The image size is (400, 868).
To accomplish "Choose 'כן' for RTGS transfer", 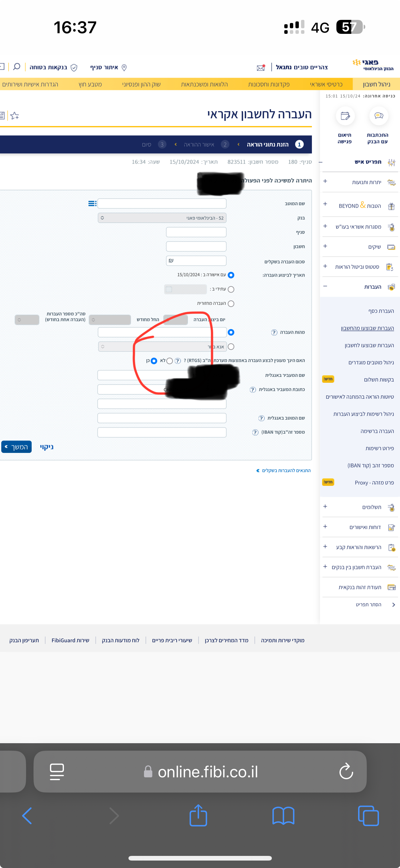I will (x=154, y=361).
